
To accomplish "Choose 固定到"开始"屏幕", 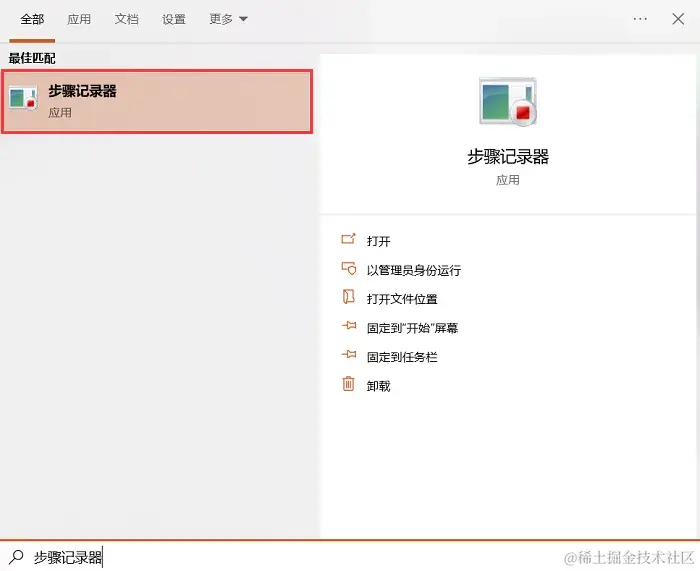I will pos(412,328).
